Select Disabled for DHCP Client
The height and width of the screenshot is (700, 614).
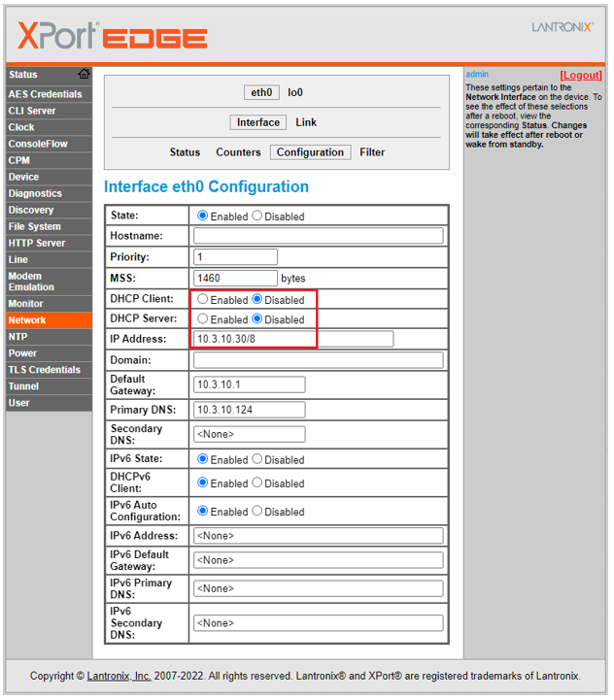click(256, 299)
